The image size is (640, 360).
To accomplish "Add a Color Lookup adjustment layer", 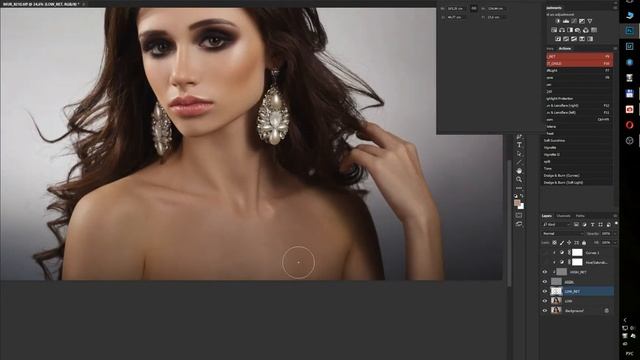I will tap(594, 30).
